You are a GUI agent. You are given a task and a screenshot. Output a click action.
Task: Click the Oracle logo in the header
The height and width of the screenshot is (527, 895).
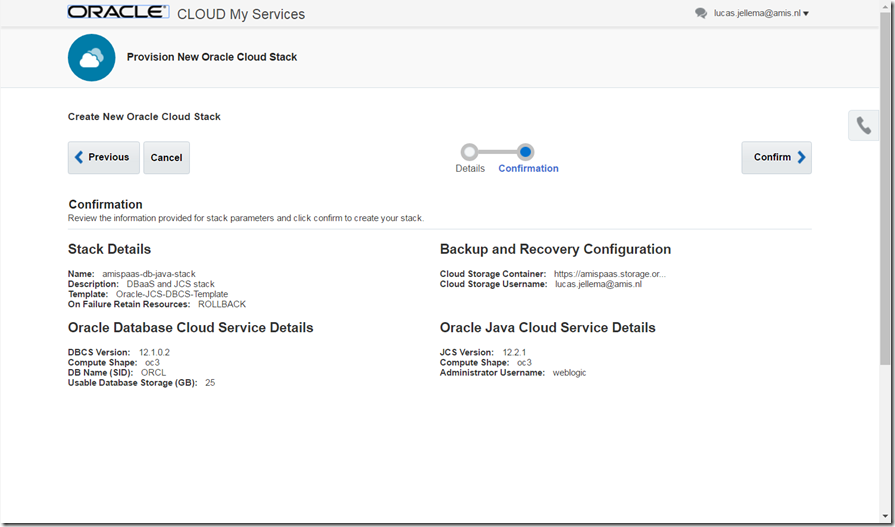click(x=118, y=13)
